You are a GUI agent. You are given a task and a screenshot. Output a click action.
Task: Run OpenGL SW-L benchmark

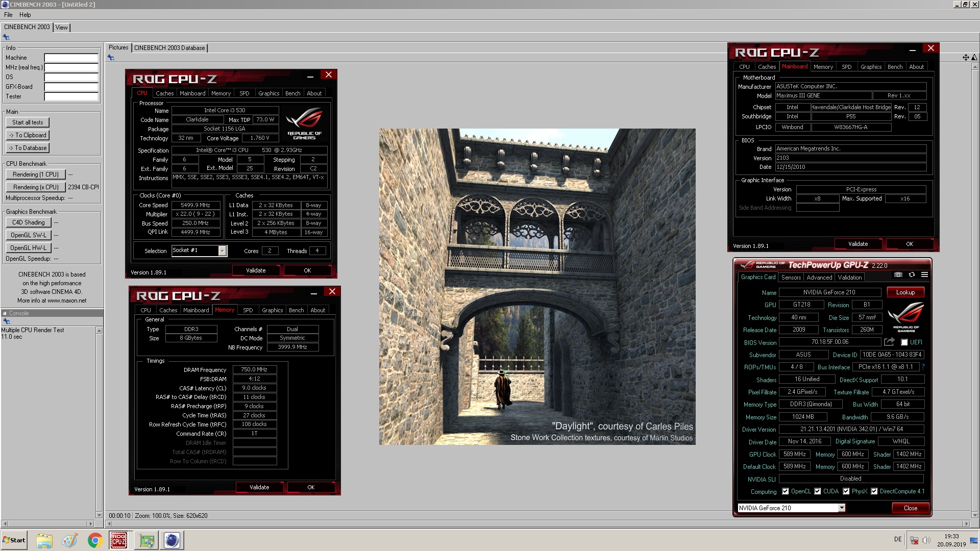coord(29,235)
